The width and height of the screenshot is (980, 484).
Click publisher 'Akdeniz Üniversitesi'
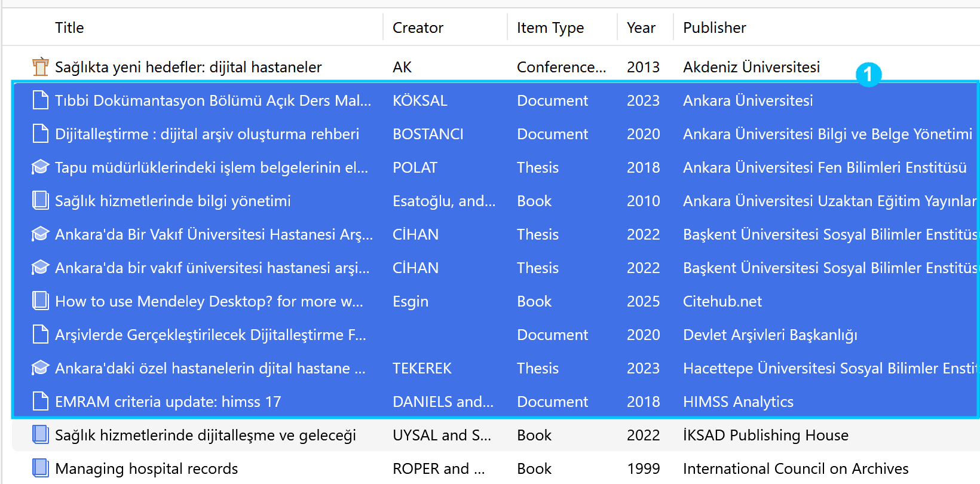point(751,67)
